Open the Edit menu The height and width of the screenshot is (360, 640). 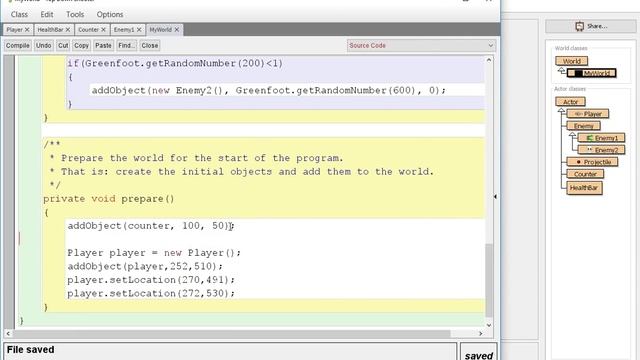tap(47, 14)
